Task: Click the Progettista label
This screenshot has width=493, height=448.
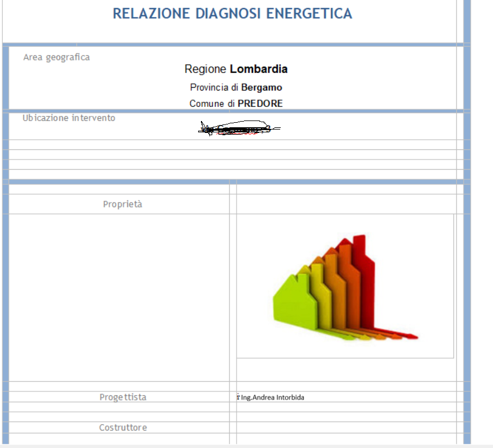Action: pos(122,397)
